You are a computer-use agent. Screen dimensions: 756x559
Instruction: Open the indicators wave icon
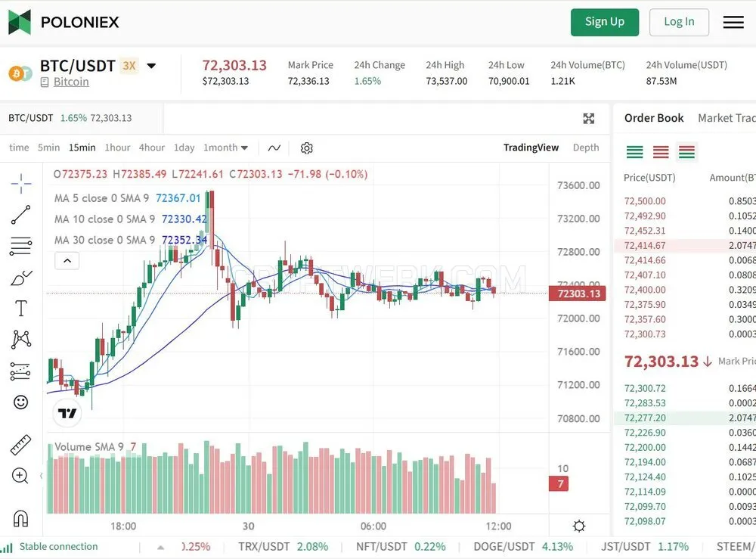coord(274,148)
